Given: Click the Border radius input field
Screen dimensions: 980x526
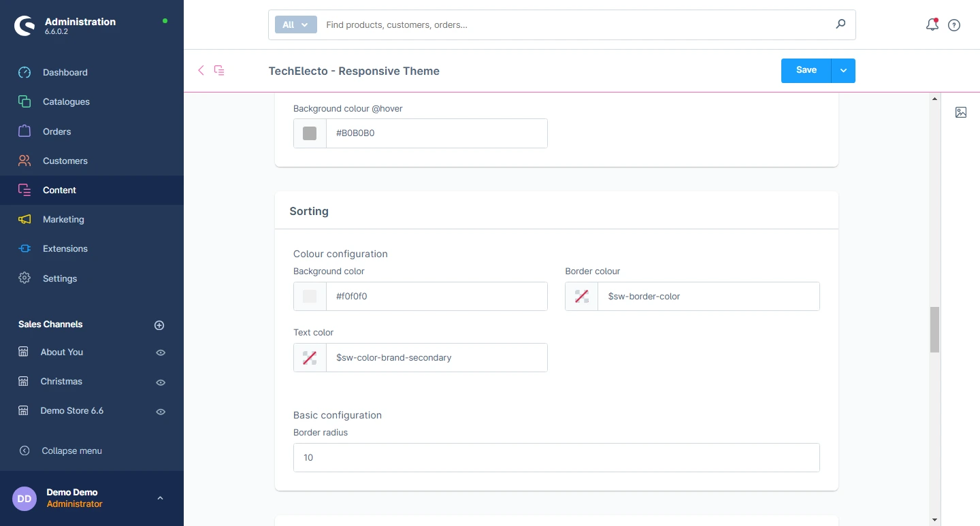Looking at the screenshot, I should [x=556, y=458].
